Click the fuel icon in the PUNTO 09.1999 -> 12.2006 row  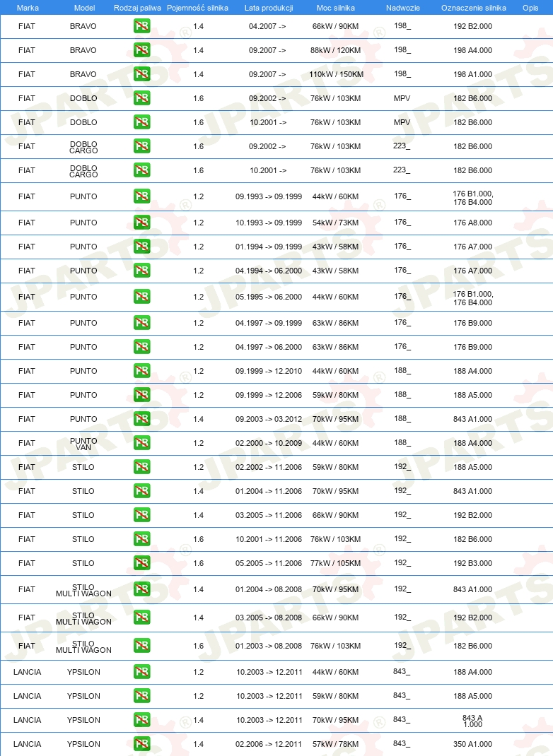[142, 396]
